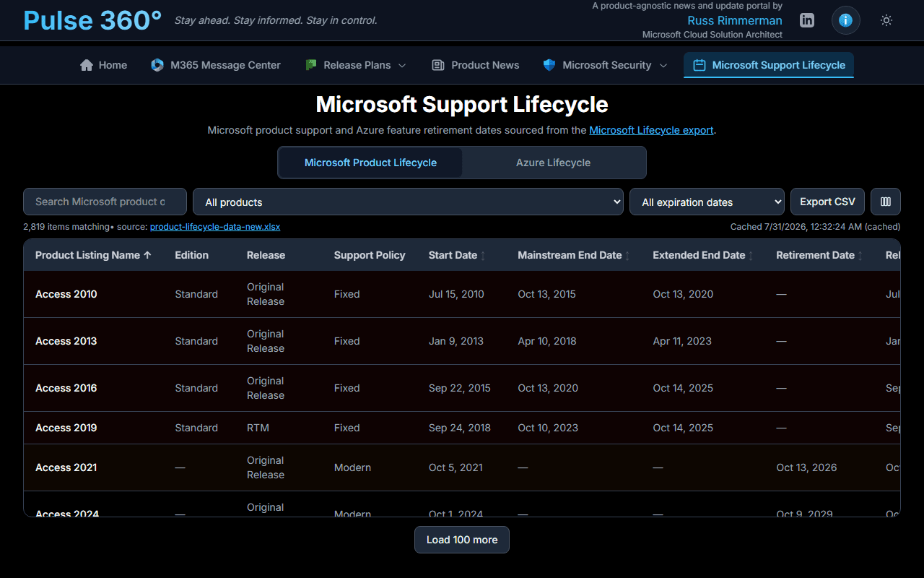Click the Home house icon

coord(87,65)
